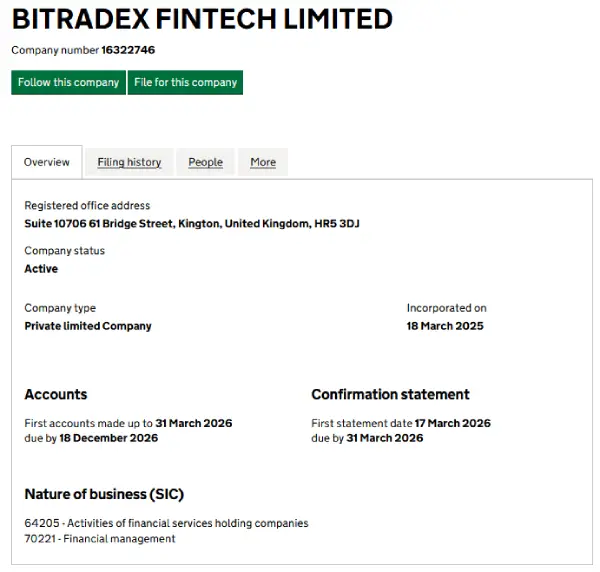Click company number 16322746
The image size is (600, 572).
[x=128, y=50]
